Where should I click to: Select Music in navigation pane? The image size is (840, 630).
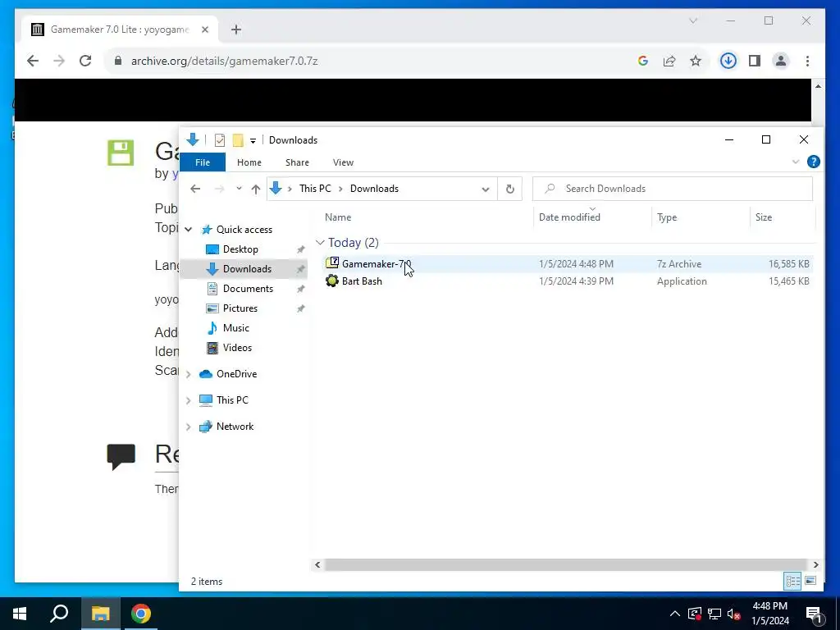point(235,328)
